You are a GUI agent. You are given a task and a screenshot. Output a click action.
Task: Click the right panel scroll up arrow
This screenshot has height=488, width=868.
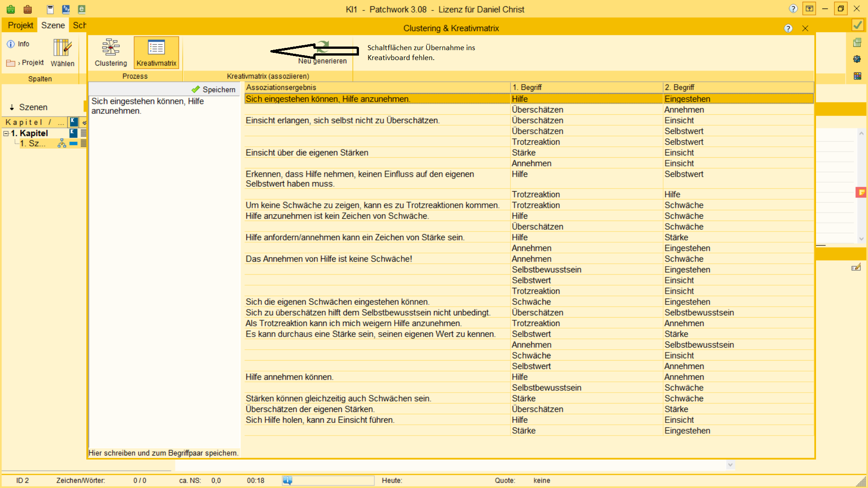[861, 134]
